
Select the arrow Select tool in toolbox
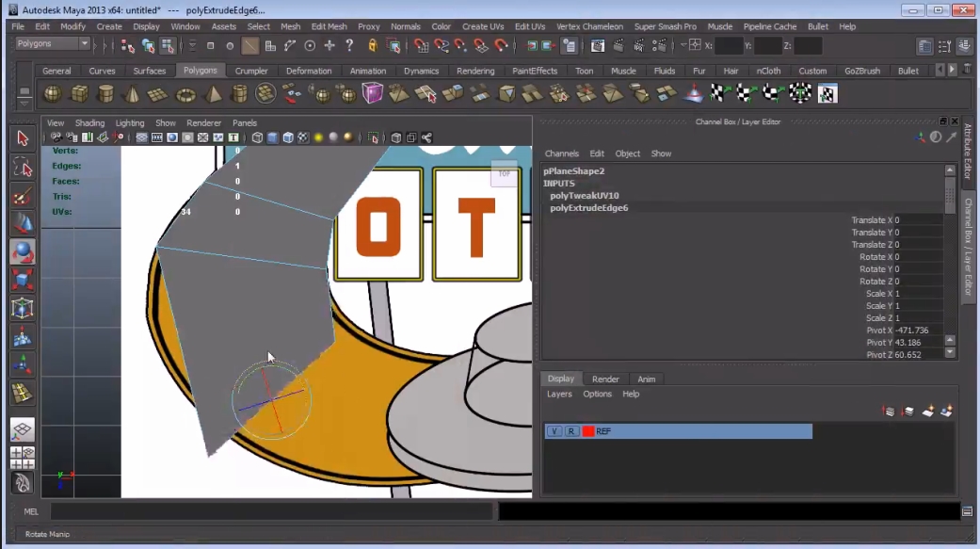[23, 138]
